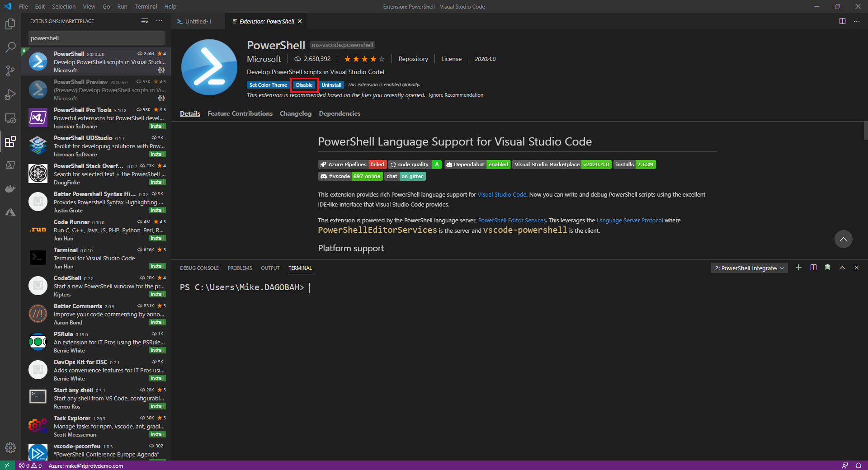
Task: Open PowerShell Editor Services link
Action: [x=512, y=220]
